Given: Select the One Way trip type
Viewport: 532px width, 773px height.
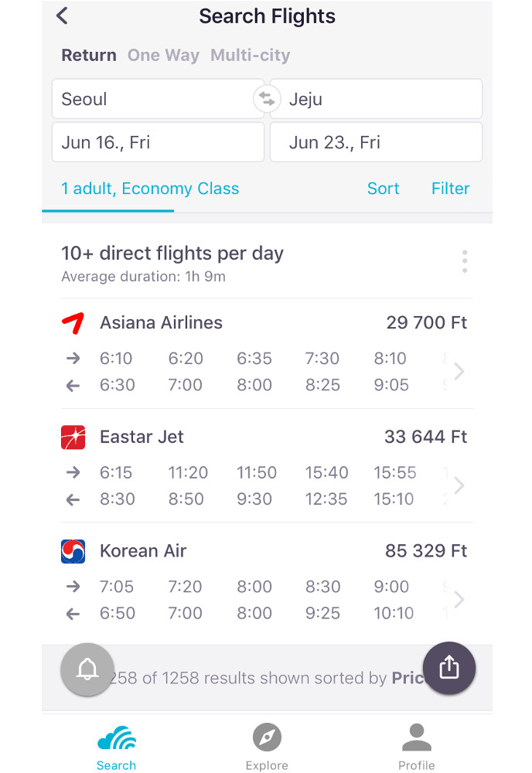Looking at the screenshot, I should pos(163,55).
